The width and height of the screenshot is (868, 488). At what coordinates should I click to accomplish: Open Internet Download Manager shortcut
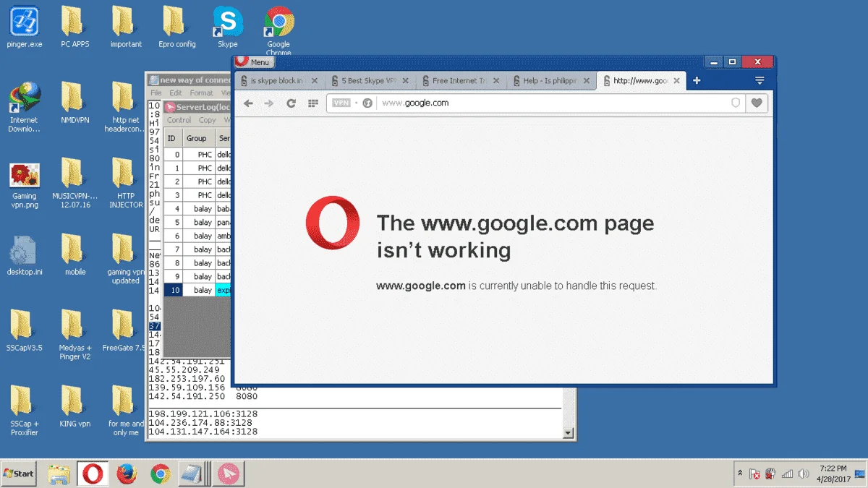pyautogui.click(x=25, y=107)
